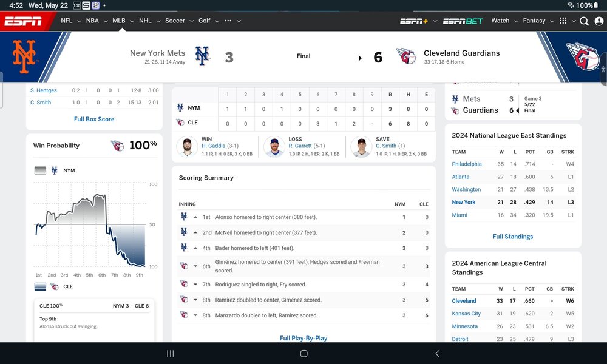Open H. Gaddis winning pitcher link
This screenshot has height=364, width=607.
tap(213, 146)
